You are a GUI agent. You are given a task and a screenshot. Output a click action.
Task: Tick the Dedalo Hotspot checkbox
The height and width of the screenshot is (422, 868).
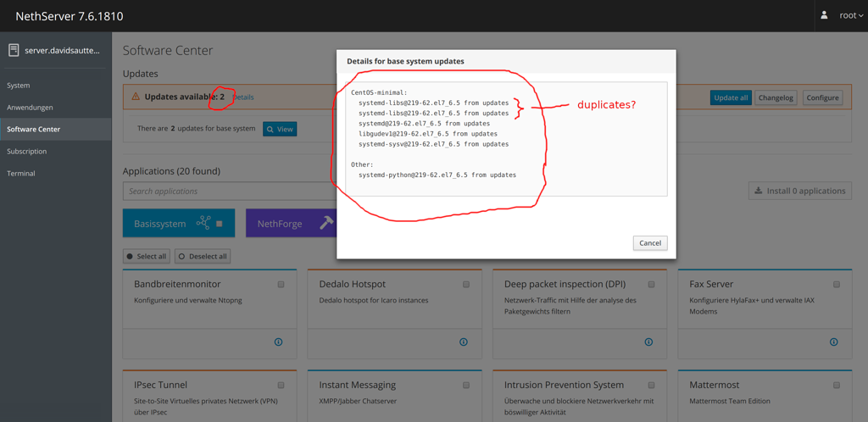click(x=466, y=284)
